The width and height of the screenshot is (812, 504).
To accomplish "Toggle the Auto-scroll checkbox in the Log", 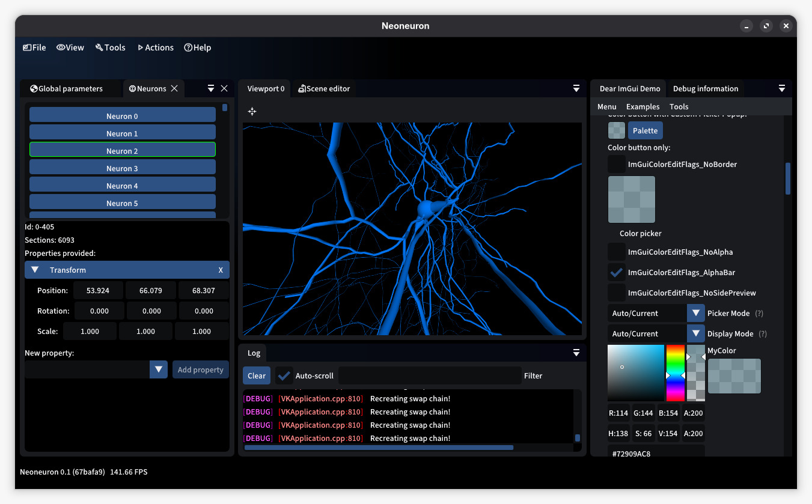I will point(284,375).
